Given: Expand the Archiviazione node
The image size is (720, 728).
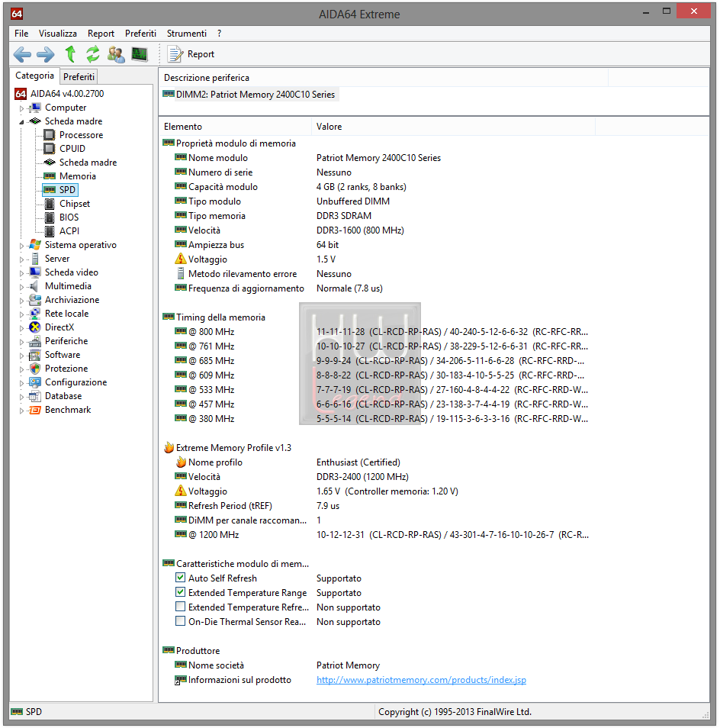Looking at the screenshot, I should 21,301.
